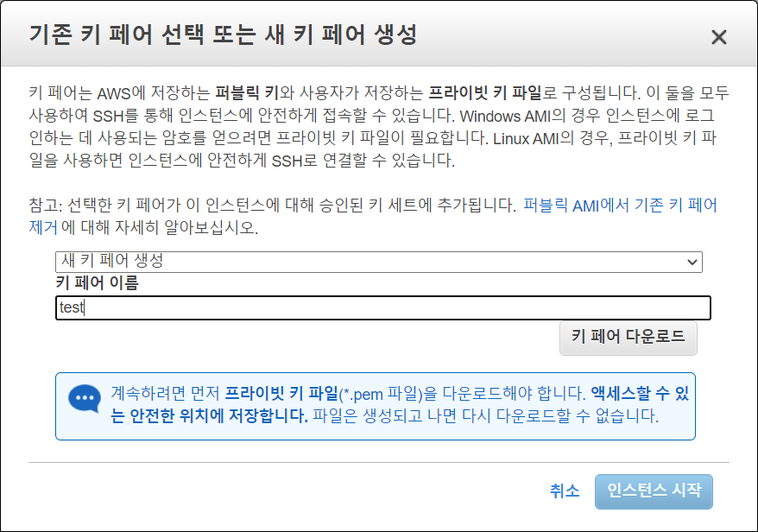Click the 제거 link continuation text
Screen dimensions: 758x532
pyautogui.click(x=43, y=227)
